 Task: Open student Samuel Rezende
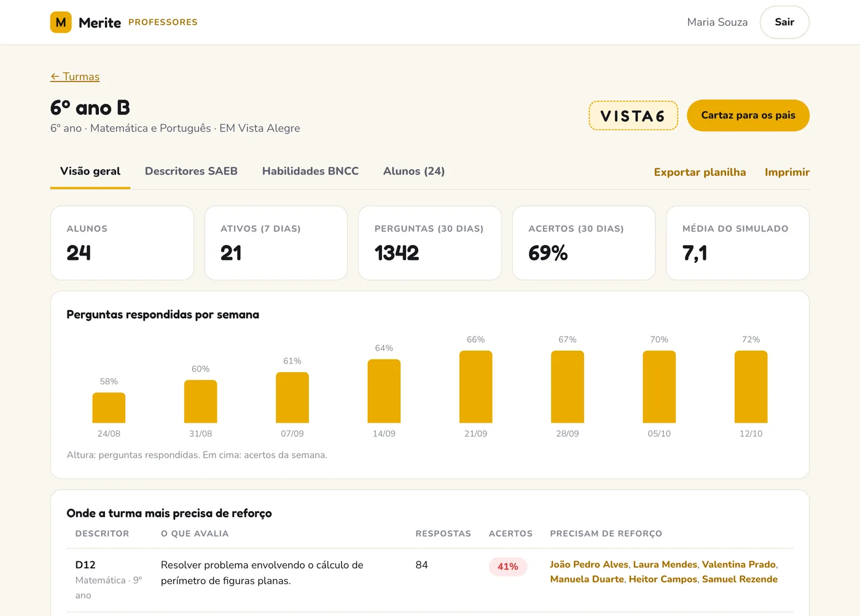pyautogui.click(x=740, y=579)
